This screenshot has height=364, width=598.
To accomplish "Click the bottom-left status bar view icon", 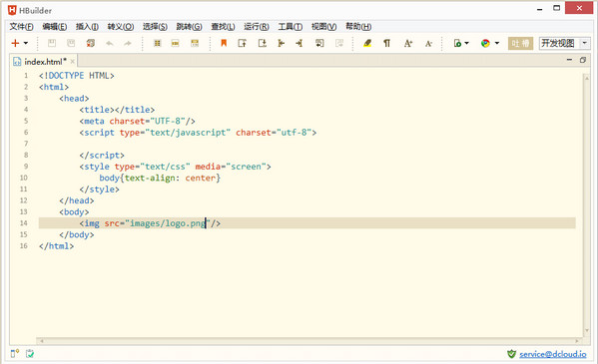I will [15, 354].
